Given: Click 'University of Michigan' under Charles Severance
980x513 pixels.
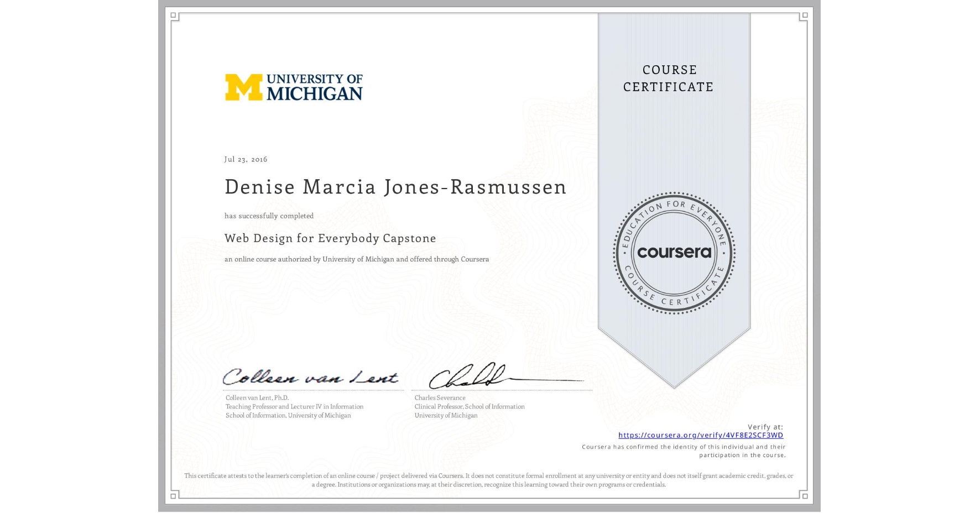Looking at the screenshot, I should click(x=446, y=415).
